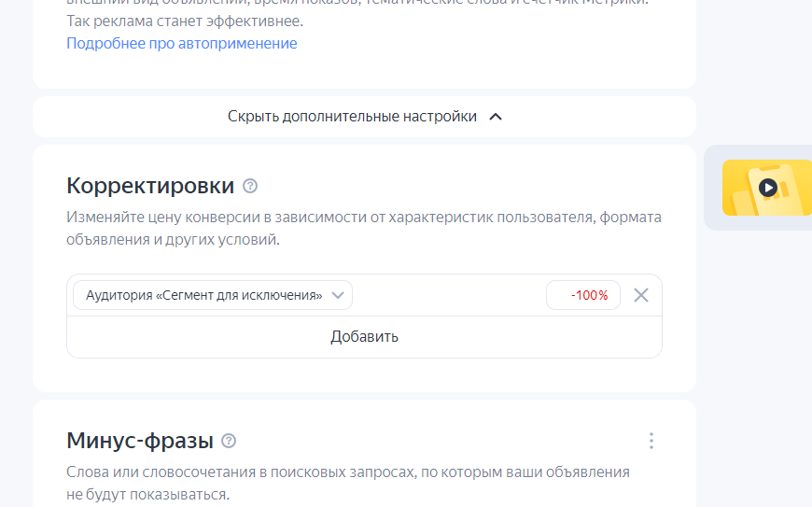Image resolution: width=812 pixels, height=507 pixels.
Task: Focus the -100% adjustment value field
Action: 583,295
